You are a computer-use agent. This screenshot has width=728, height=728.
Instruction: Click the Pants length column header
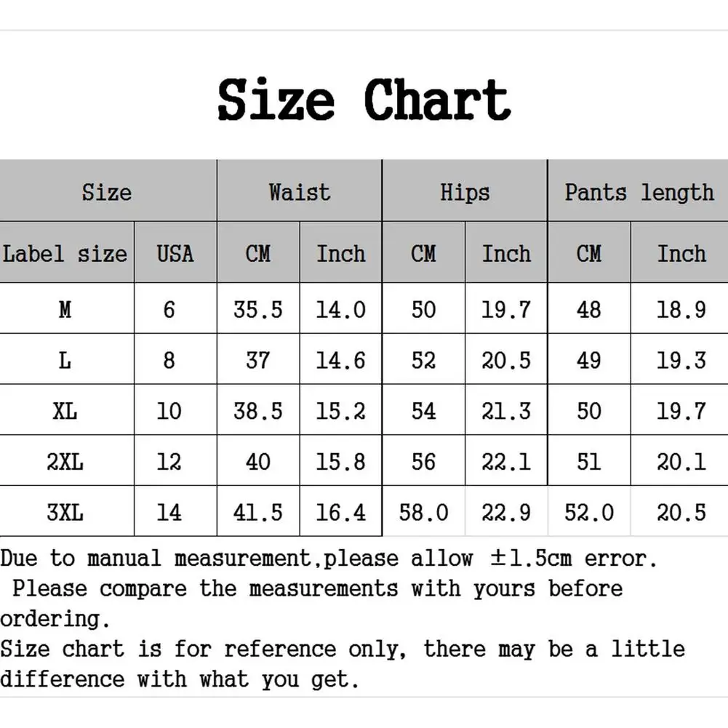tap(639, 192)
